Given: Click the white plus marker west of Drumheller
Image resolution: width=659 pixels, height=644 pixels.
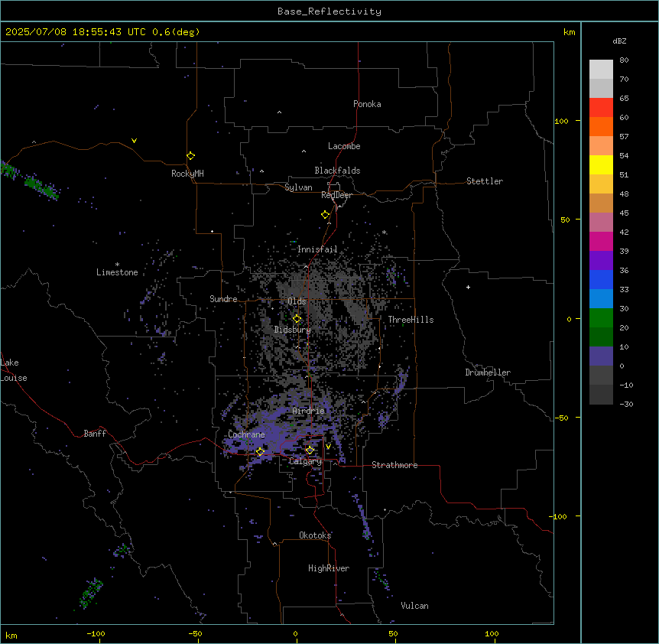Looking at the screenshot, I should [468, 287].
